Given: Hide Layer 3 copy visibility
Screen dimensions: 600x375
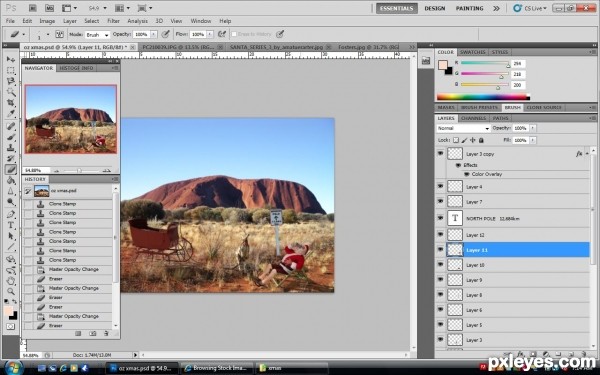Looking at the screenshot, I should coord(440,153).
